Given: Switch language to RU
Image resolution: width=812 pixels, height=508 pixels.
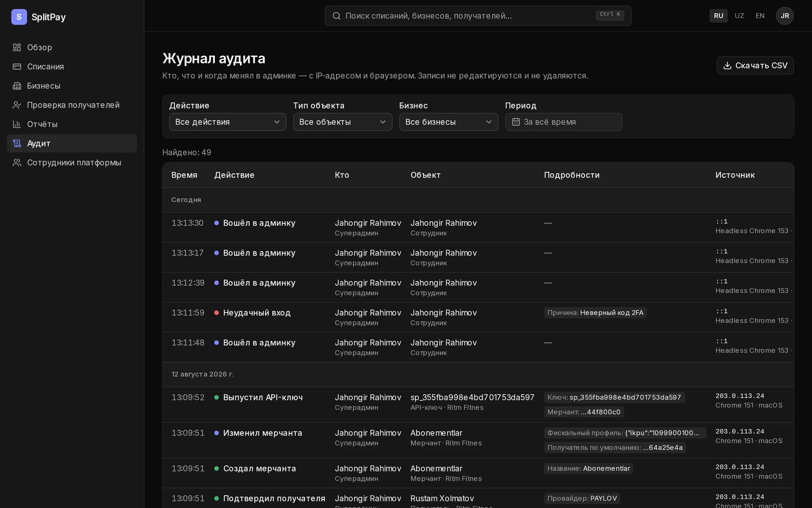Looking at the screenshot, I should [x=718, y=16].
